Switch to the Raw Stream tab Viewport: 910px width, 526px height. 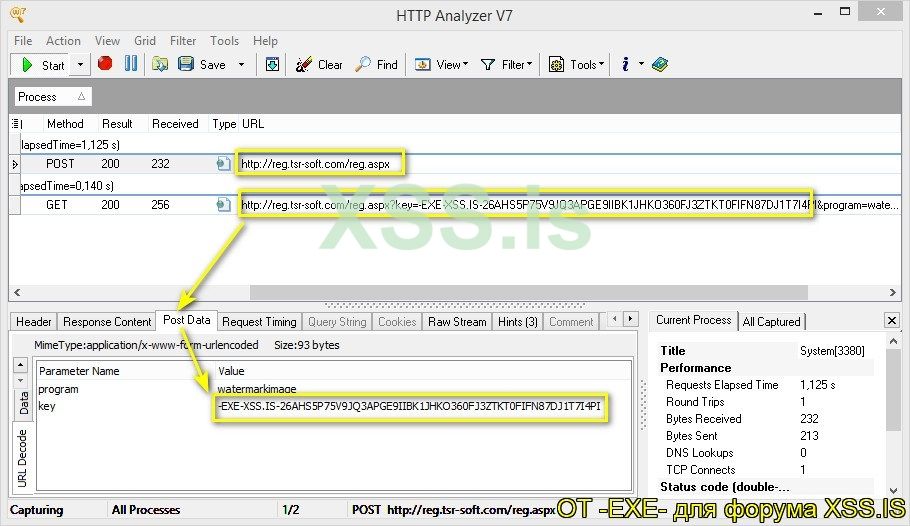point(457,322)
